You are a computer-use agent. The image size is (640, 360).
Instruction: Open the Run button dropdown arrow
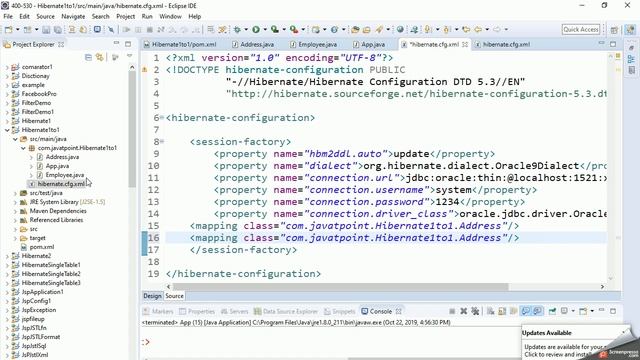click(265, 29)
